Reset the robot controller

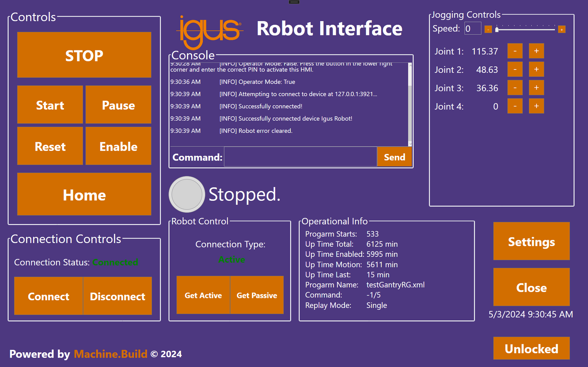[50, 146]
